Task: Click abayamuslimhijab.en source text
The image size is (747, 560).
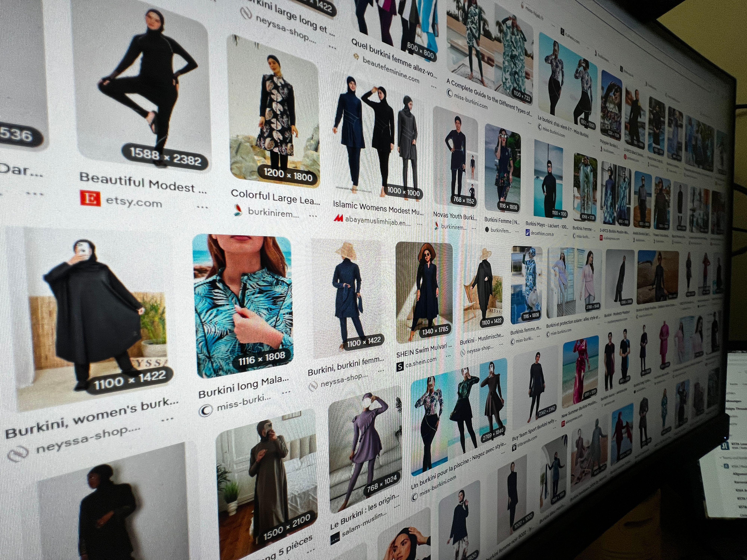Action: 378,221
